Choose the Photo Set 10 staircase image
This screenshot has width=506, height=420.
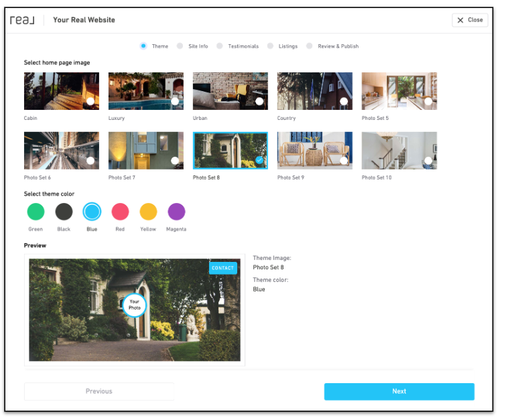[399, 150]
